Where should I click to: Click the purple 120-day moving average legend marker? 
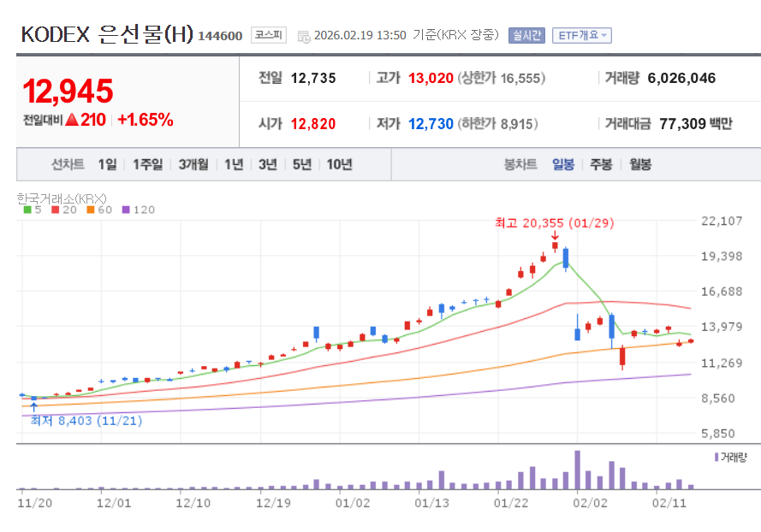pyautogui.click(x=126, y=208)
